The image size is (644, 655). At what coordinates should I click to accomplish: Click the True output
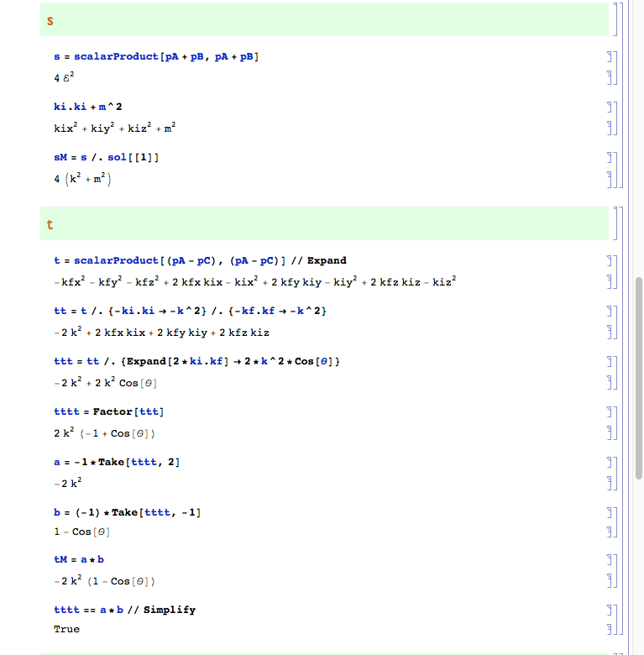coord(66,629)
